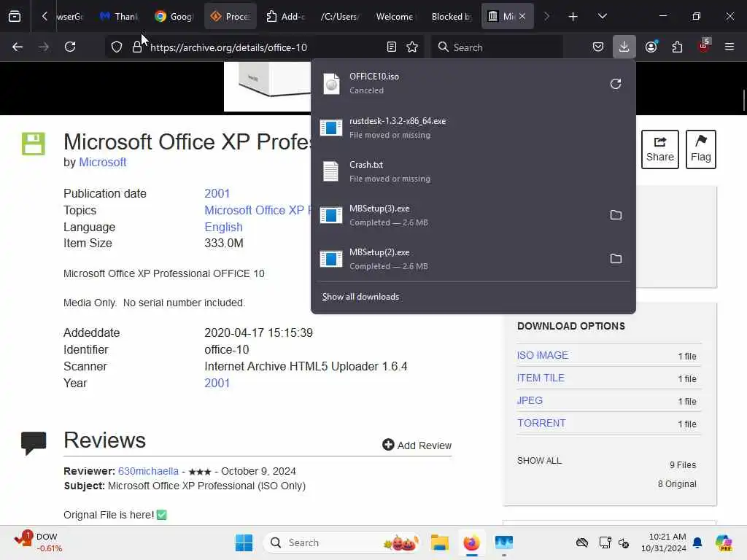Switch to the /C:/Users/ tab
The height and width of the screenshot is (560, 747).
click(341, 17)
